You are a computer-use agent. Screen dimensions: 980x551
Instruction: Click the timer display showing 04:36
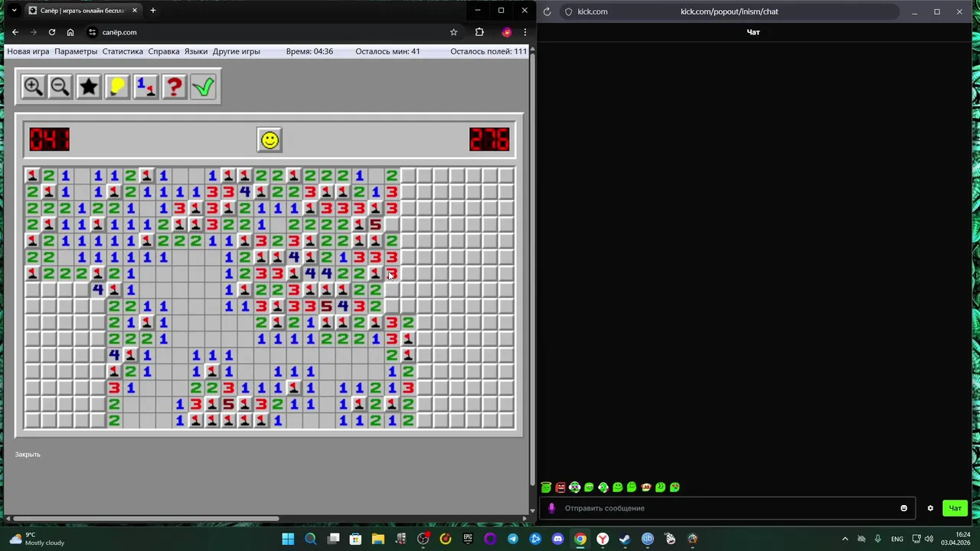coord(309,51)
